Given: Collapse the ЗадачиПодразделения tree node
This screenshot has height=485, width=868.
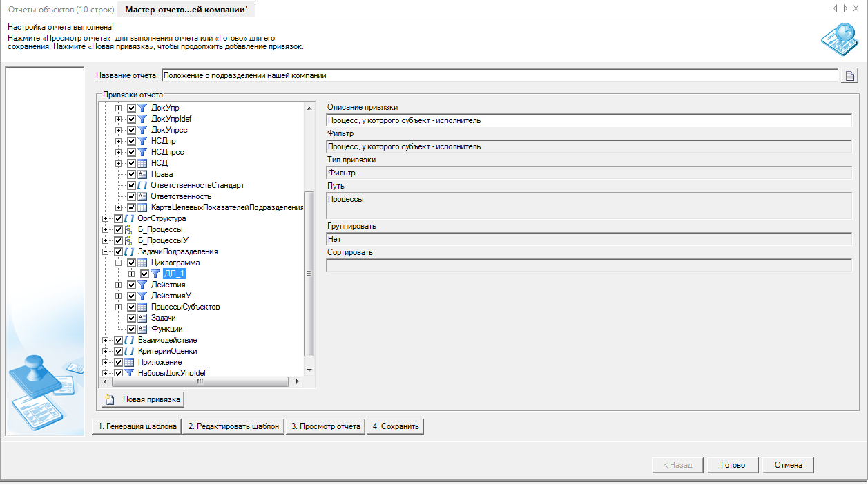Looking at the screenshot, I should tap(106, 251).
